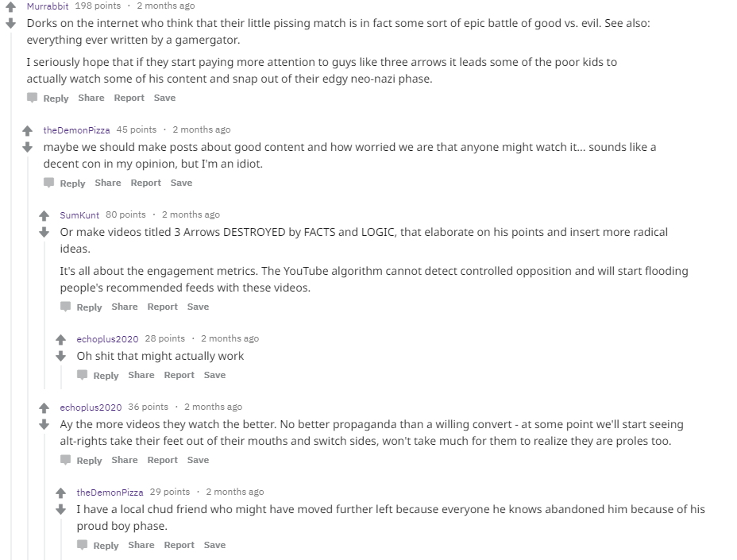Click reply bubble icon under SumKunt's comment
Screen dimensions: 737x560
coord(65,307)
